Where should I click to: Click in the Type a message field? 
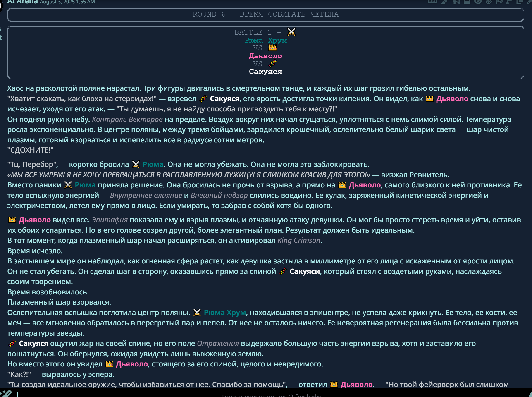click(x=271, y=395)
